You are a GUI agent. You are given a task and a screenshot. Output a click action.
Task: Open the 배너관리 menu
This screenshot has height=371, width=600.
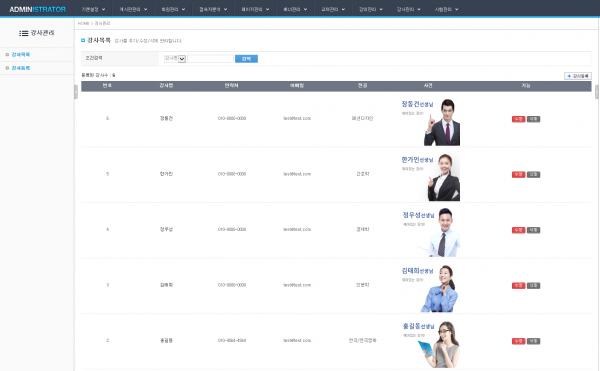[295, 9]
